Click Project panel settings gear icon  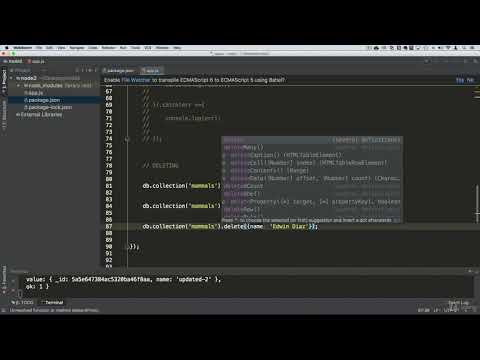click(x=89, y=70)
